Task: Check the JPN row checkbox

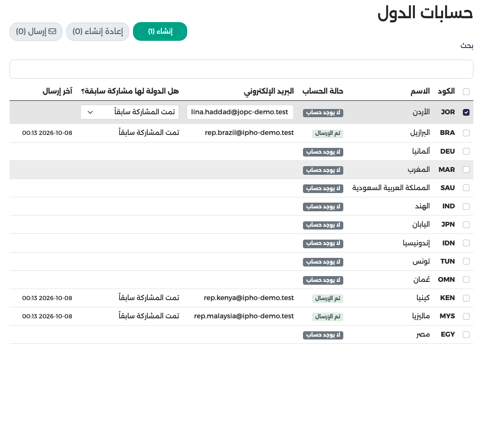Action: 466,225
